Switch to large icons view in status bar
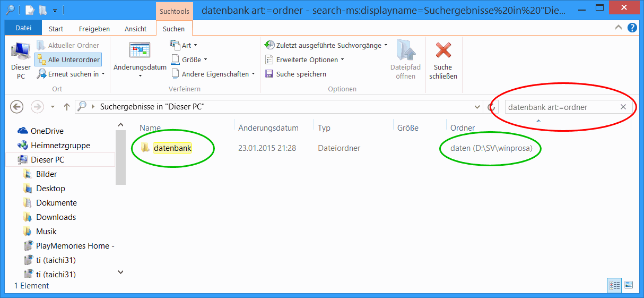The width and height of the screenshot is (644, 298). pyautogui.click(x=629, y=285)
